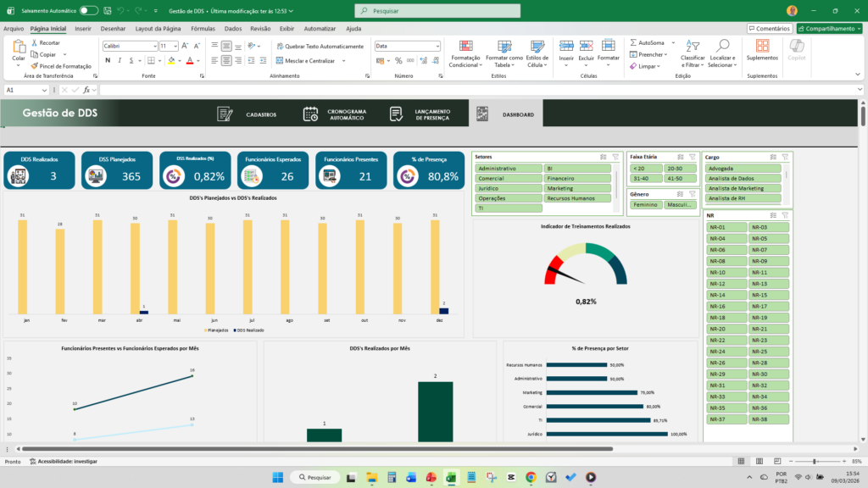Image resolution: width=868 pixels, height=488 pixels.
Task: Click the Compartilhamento button
Action: [829, 28]
